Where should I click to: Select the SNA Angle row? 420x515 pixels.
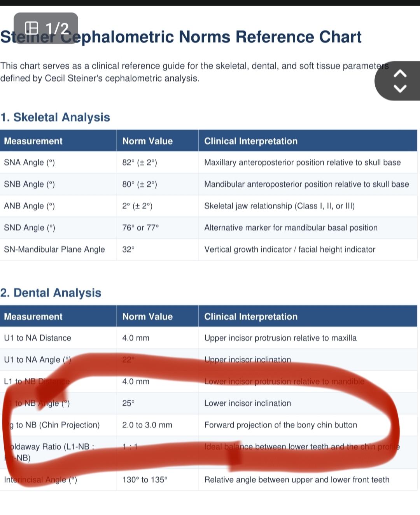pyautogui.click(x=208, y=163)
